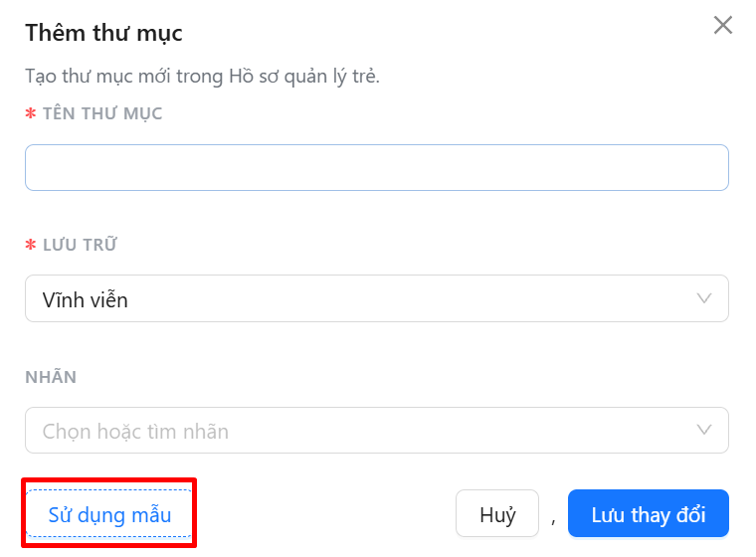Click the chevron arrow beside Vĩnh viễn
Viewport: 756px width, 557px height.
[704, 298]
